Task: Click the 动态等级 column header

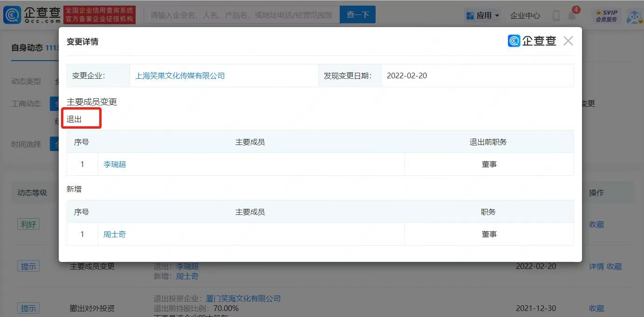Action: pos(32,193)
